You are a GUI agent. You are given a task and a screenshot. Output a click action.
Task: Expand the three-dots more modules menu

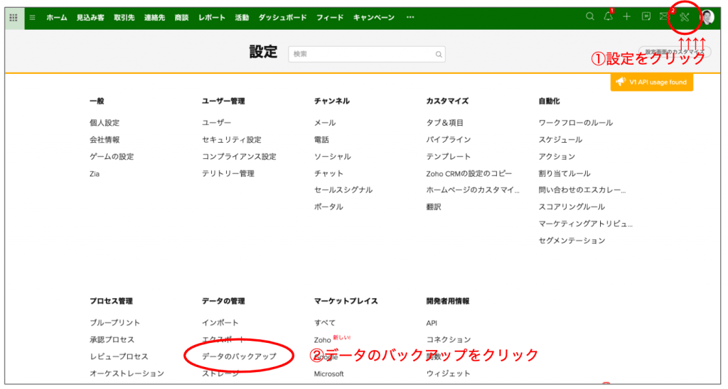tap(410, 17)
